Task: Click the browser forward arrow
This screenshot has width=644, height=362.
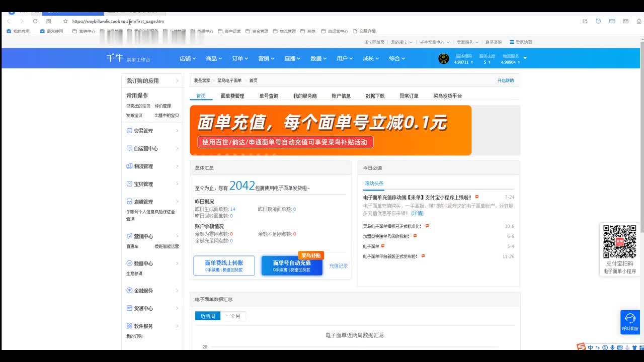Action: 22,21
